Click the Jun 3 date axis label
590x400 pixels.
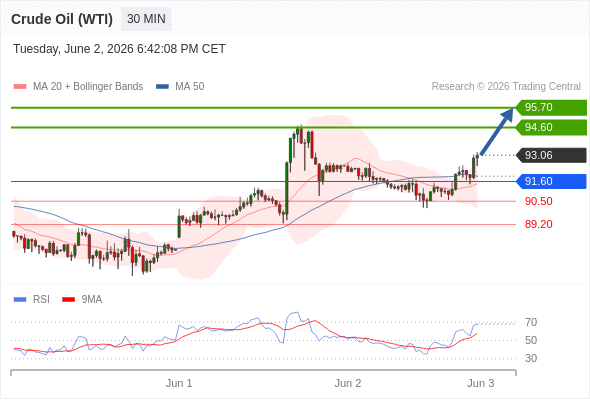coord(481,383)
